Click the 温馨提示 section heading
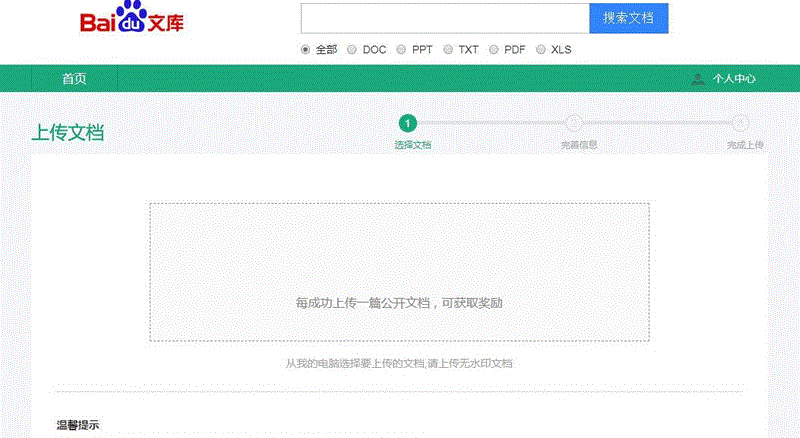The height and width of the screenshot is (438, 800). click(78, 426)
